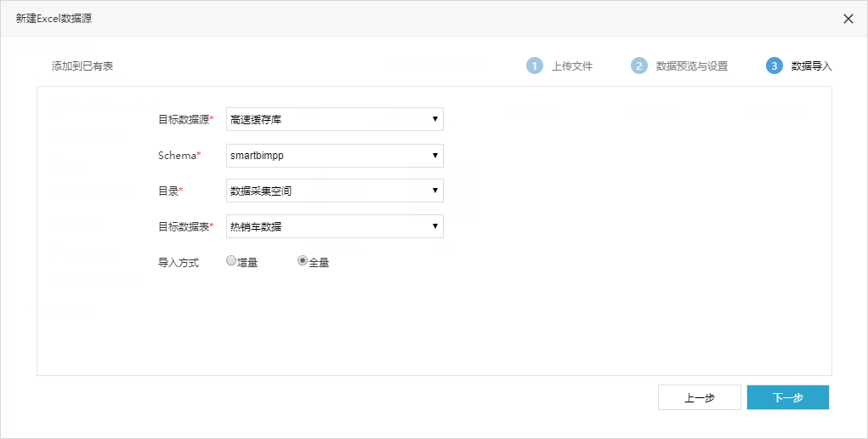Viewport: 868px width, 439px height.
Task: Expand the Schema dropdown arrow
Action: (x=435, y=156)
